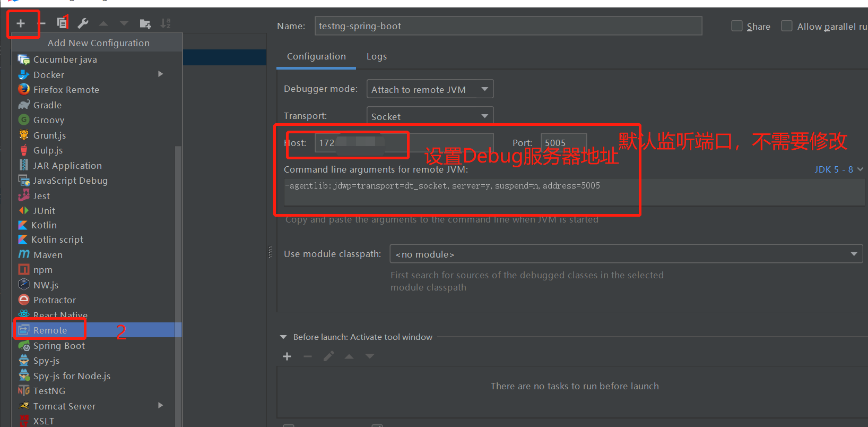This screenshot has width=868, height=427.
Task: Open the Debugger mode dropdown
Action: [x=430, y=89]
